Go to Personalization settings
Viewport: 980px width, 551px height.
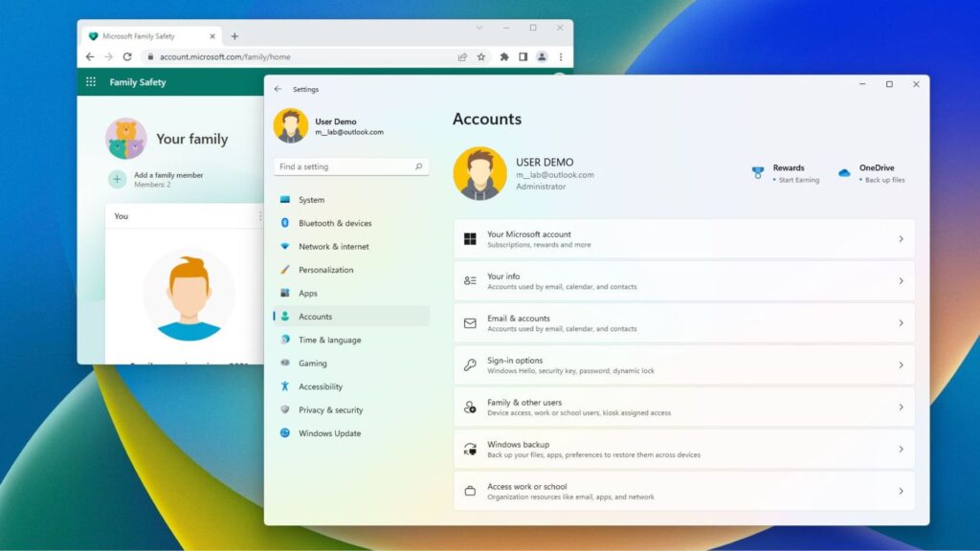pos(351,270)
